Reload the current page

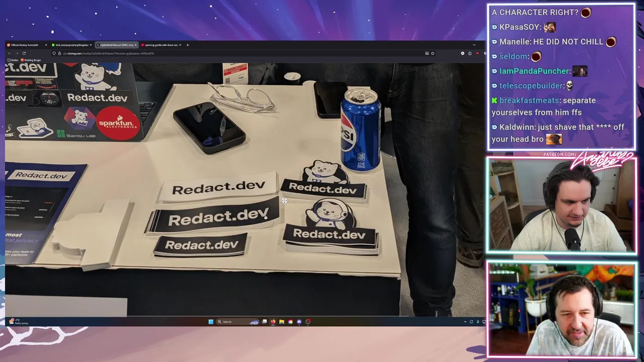pos(24,53)
